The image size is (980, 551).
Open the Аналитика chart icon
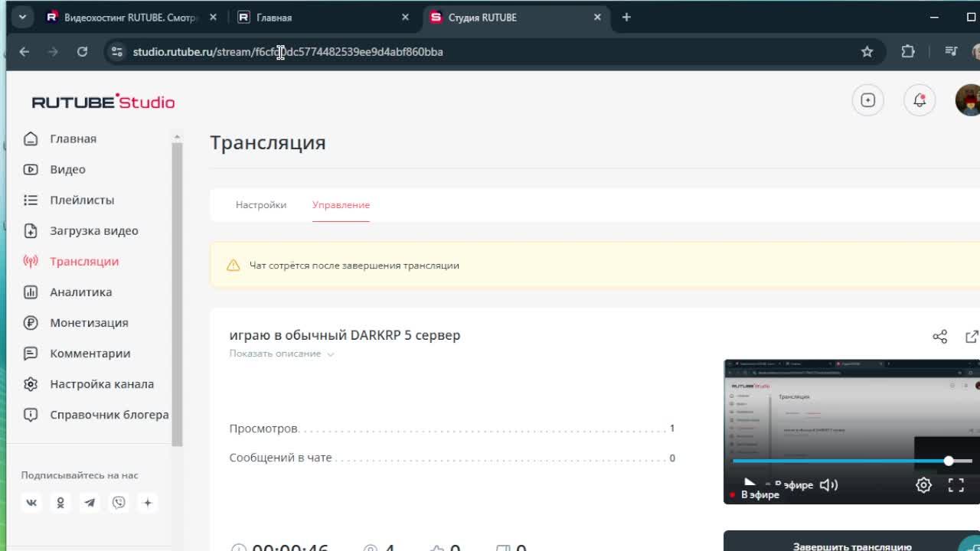[31, 292]
